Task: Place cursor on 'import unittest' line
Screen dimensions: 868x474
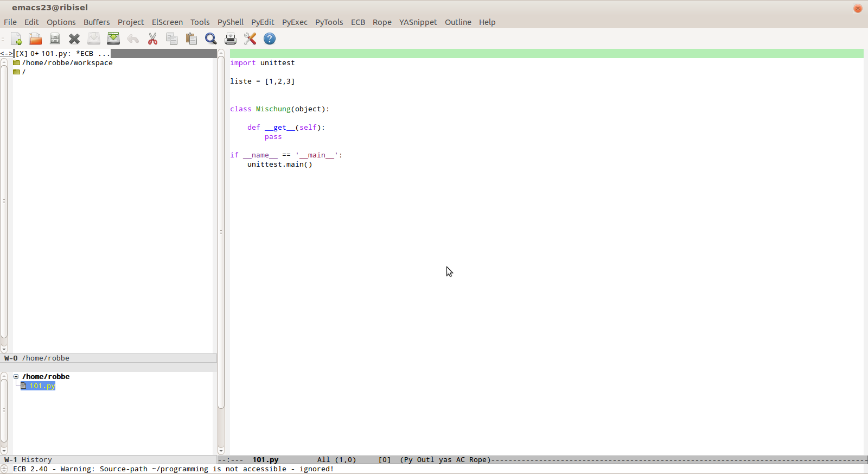Action: [263, 63]
